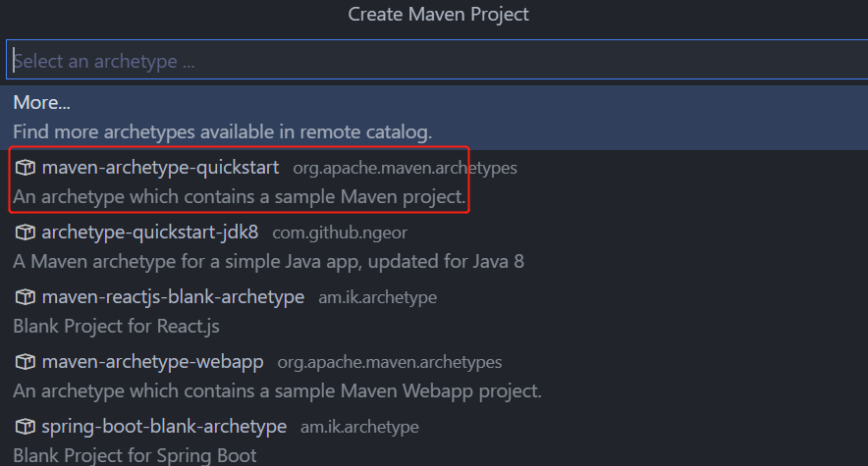Image resolution: width=868 pixels, height=466 pixels.
Task: Click "am.ik.archetype" beside spring-boot-blank-archetype
Action: pos(359,427)
